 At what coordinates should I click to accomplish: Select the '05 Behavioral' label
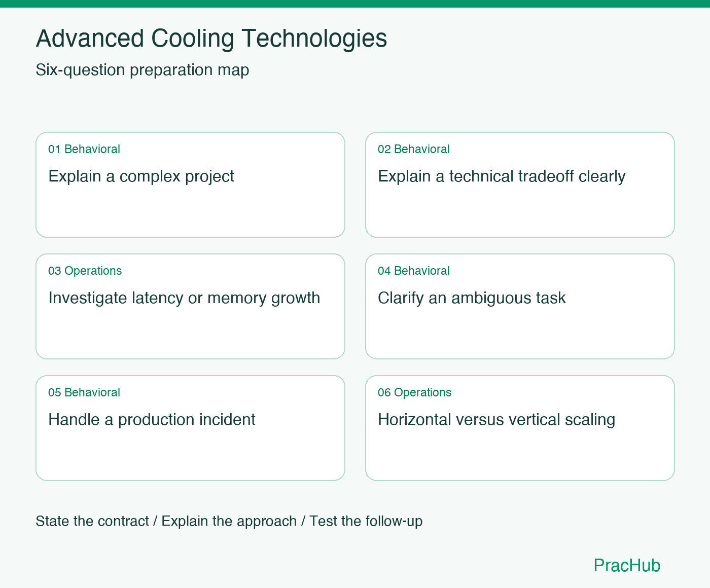[84, 392]
